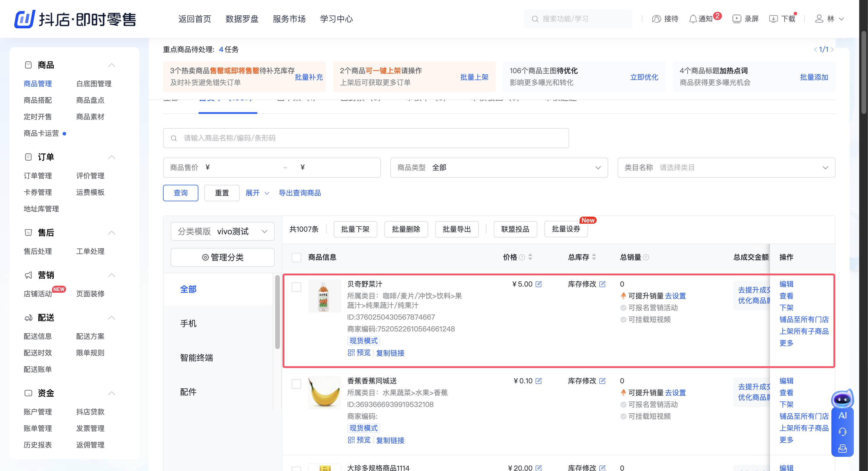Click the 下载 download icon

pos(773,19)
